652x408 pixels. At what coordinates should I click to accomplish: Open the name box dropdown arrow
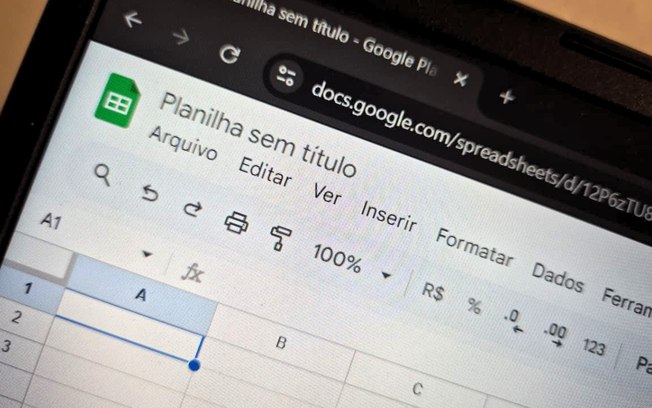click(x=146, y=254)
